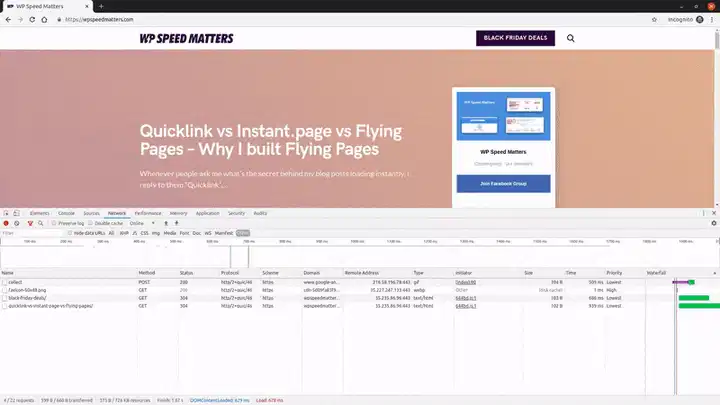This screenshot has width=720, height=405.
Task: Click the network overview timeline at 700 ms
Action: tap(249, 241)
